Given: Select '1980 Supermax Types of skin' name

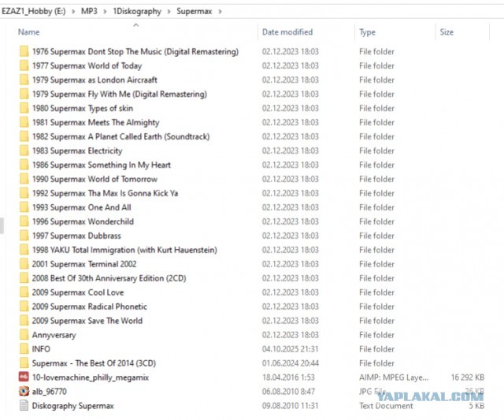Looking at the screenshot, I should [x=82, y=109].
